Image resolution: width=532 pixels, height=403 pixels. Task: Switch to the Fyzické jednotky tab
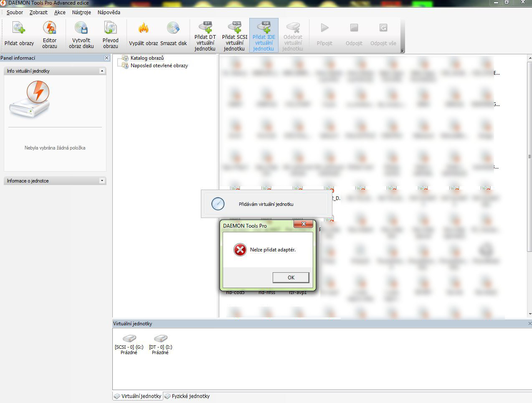[x=190, y=396]
